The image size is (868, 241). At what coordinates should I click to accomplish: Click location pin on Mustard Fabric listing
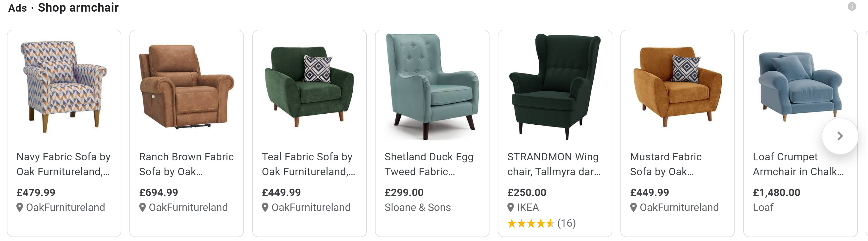click(634, 207)
